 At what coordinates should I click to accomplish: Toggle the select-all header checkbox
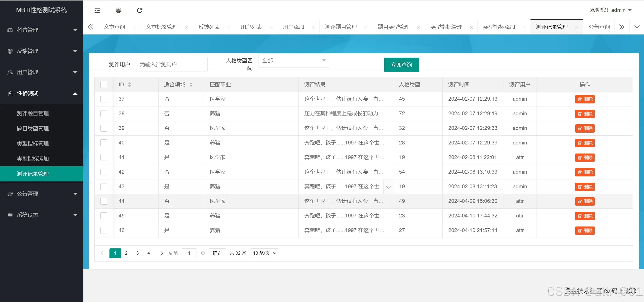pyautogui.click(x=104, y=84)
